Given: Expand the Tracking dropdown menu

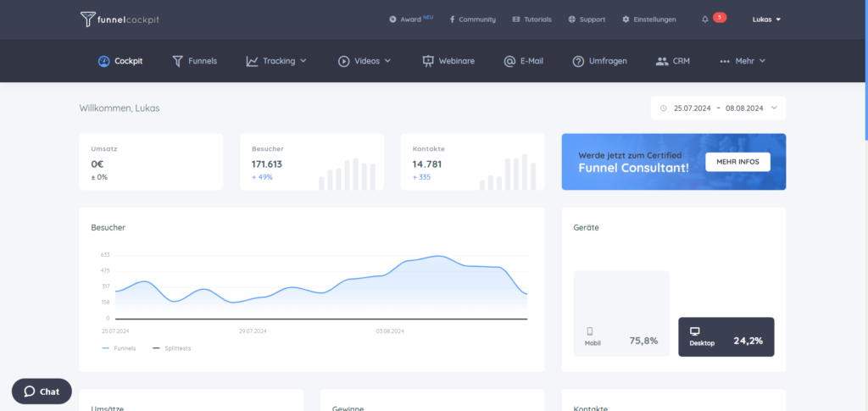Looking at the screenshot, I should pyautogui.click(x=276, y=61).
